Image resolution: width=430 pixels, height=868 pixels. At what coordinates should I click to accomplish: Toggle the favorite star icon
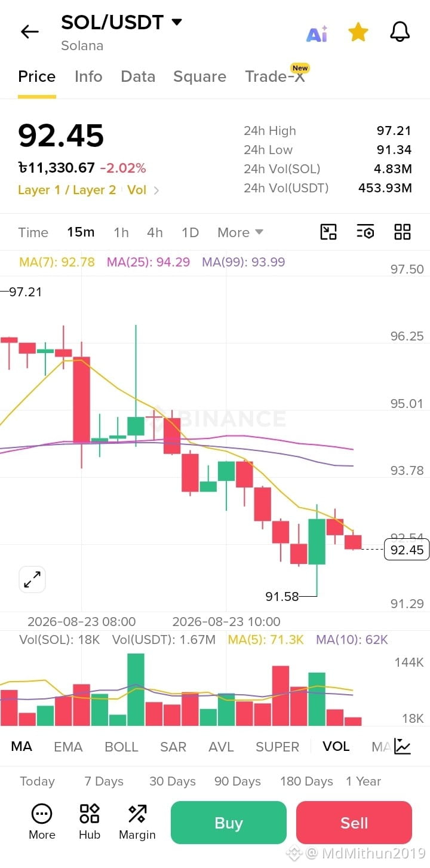[358, 32]
